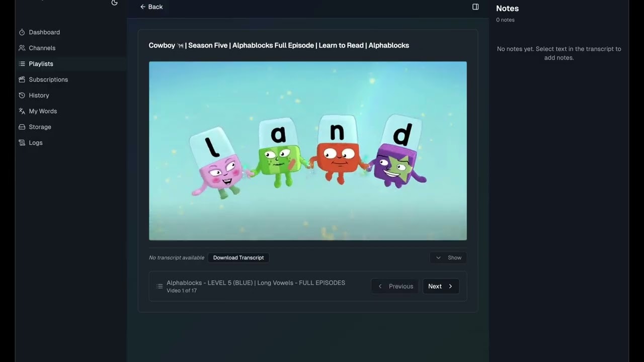Image resolution: width=644 pixels, height=362 pixels.
Task: Select the Channels icon in sidebar
Action: pos(21,48)
